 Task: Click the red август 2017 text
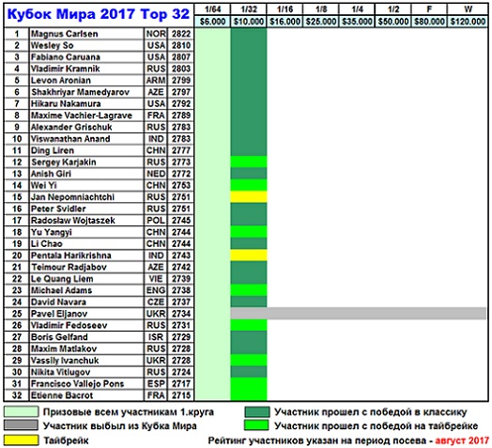[462, 440]
